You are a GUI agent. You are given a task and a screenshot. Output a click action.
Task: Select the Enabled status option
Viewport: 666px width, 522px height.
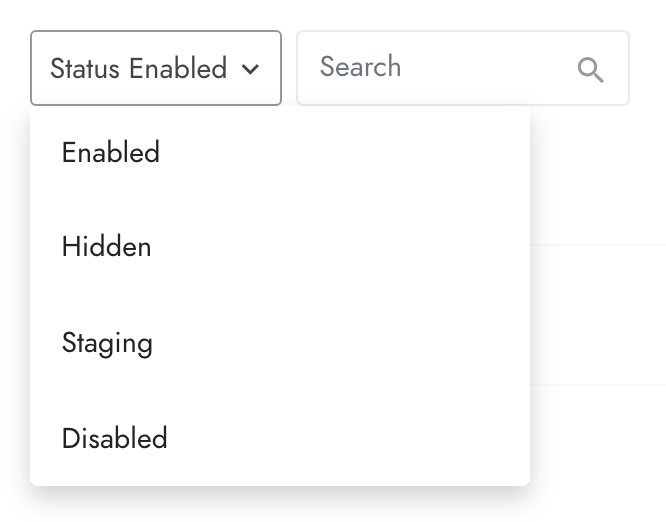[x=280, y=152]
